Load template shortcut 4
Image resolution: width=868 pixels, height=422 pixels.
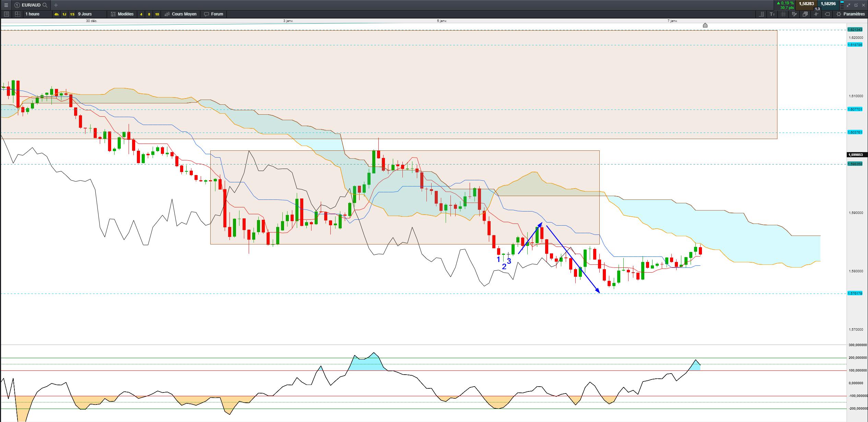coord(141,14)
